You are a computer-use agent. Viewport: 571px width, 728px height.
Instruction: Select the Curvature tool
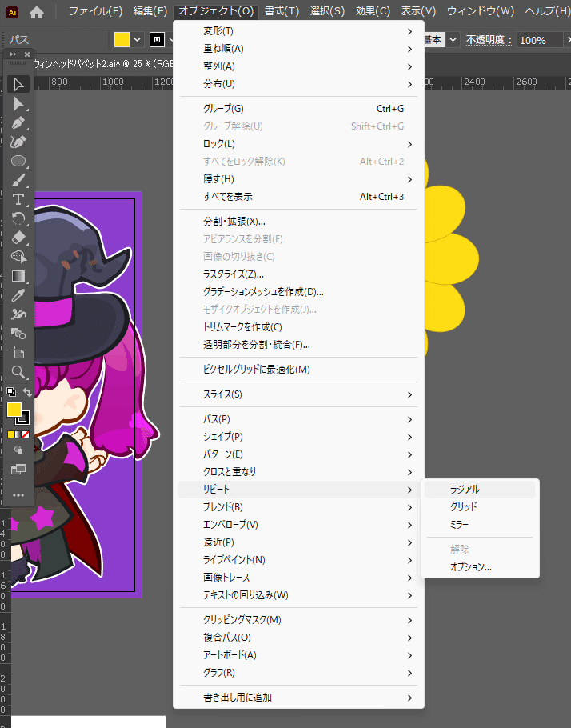point(18,142)
